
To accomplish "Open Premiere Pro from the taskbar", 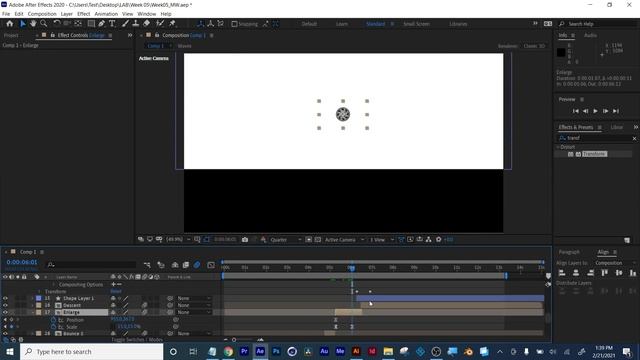I will (244, 351).
